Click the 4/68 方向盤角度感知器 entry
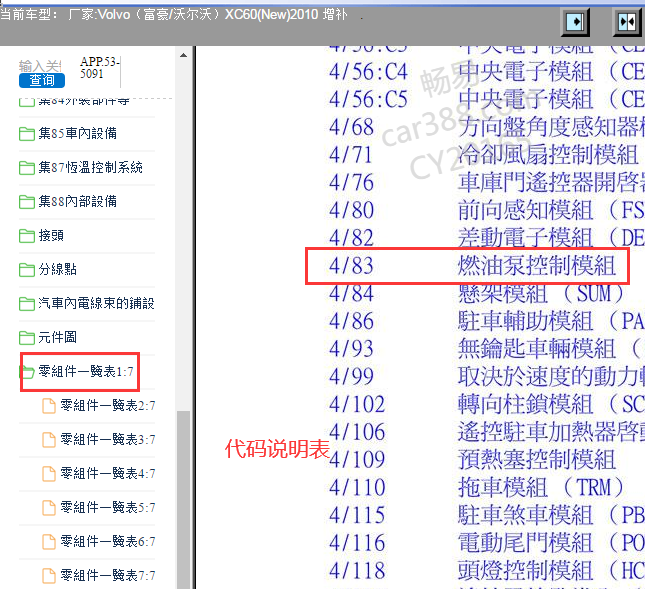 click(x=487, y=127)
